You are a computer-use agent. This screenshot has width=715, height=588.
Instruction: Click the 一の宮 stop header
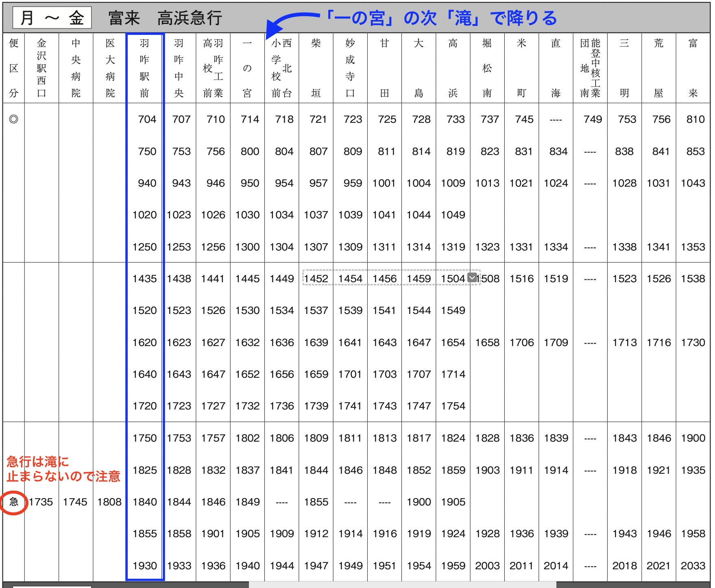247,68
